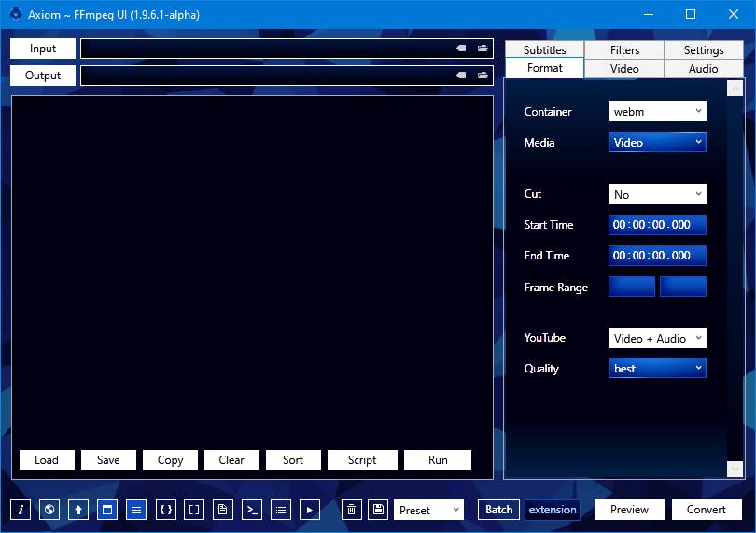756x533 pixels.
Task: Expand the Cut dropdown set to No
Action: (x=657, y=194)
